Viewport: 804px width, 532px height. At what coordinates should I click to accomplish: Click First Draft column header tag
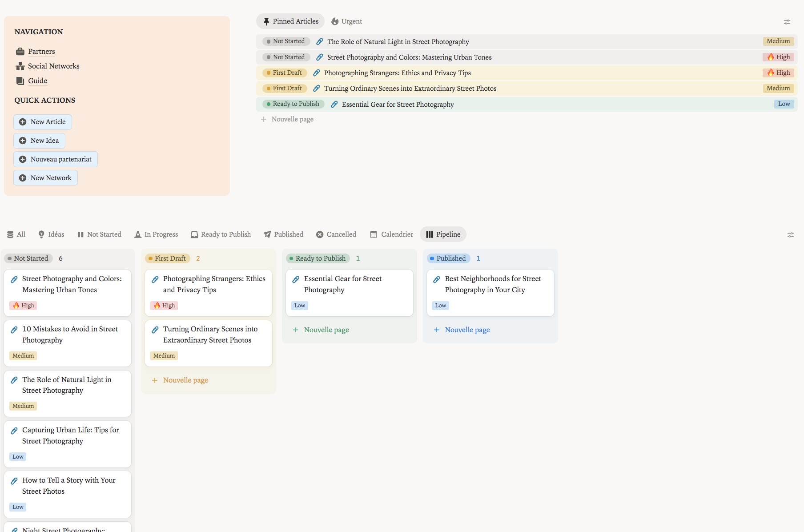[168, 258]
